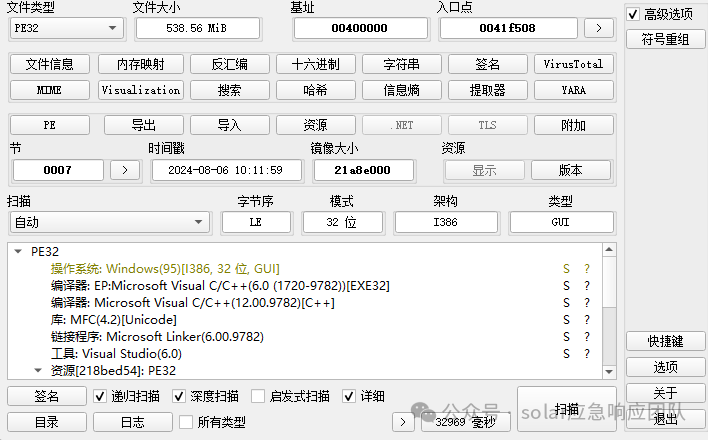Screen dimensions: 708x440
Task: Open the 导出 exports view
Action: (x=144, y=125)
